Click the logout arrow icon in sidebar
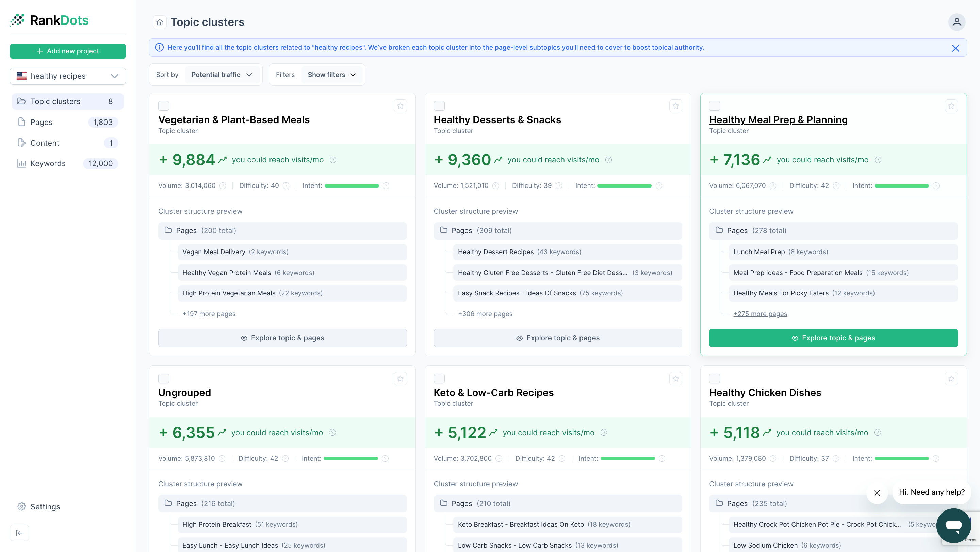Image resolution: width=980 pixels, height=552 pixels. point(19,533)
